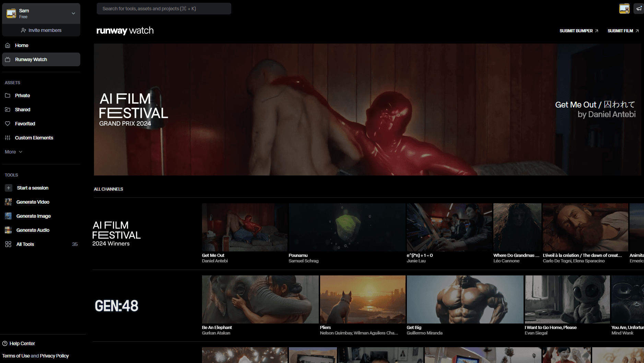Click the Invite members person icon
Image resolution: width=644 pixels, height=363 pixels.
(x=24, y=30)
